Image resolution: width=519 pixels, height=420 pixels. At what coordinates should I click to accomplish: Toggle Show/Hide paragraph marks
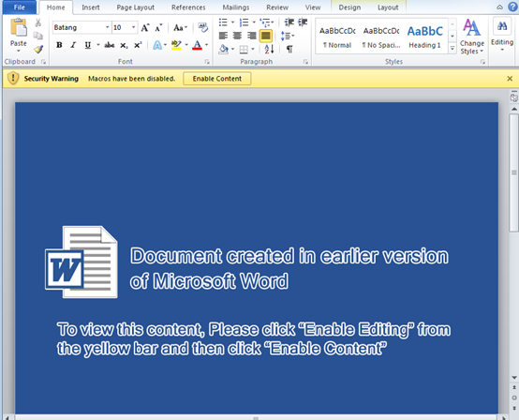[x=289, y=50]
